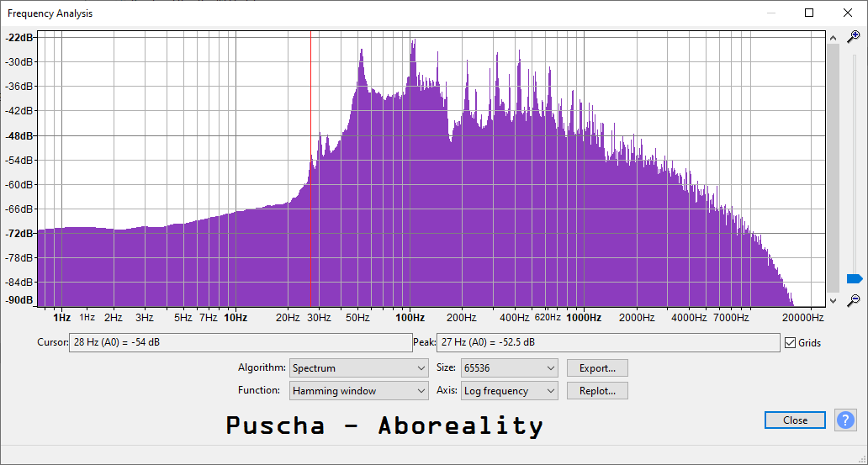Click the Replot... button
Viewport: 868px width, 465px height.
point(597,391)
